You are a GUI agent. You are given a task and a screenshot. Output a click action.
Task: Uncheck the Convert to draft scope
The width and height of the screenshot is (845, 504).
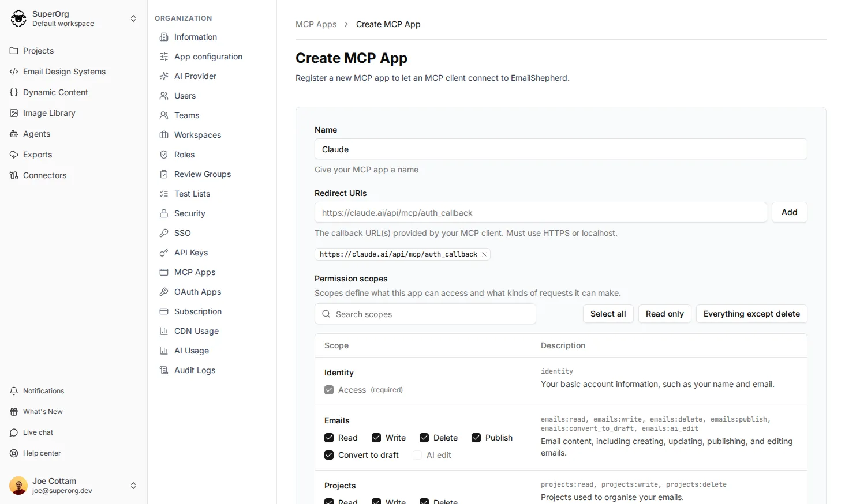click(x=329, y=455)
